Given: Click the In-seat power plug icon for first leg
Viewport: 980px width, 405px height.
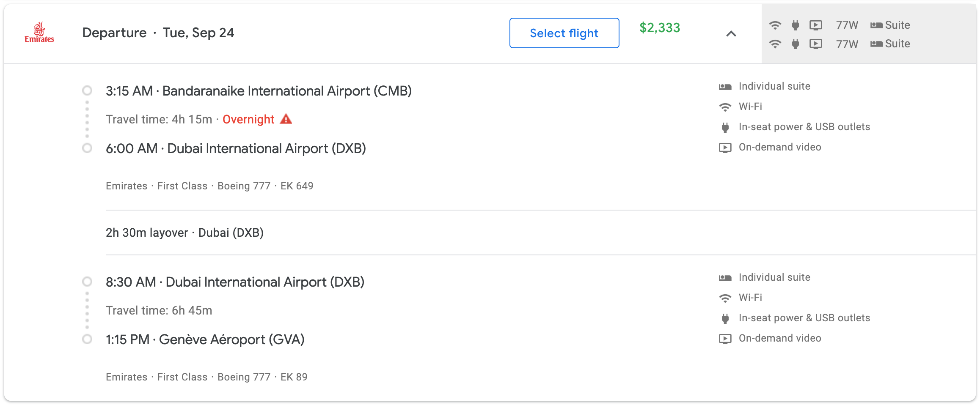Looking at the screenshot, I should point(725,127).
